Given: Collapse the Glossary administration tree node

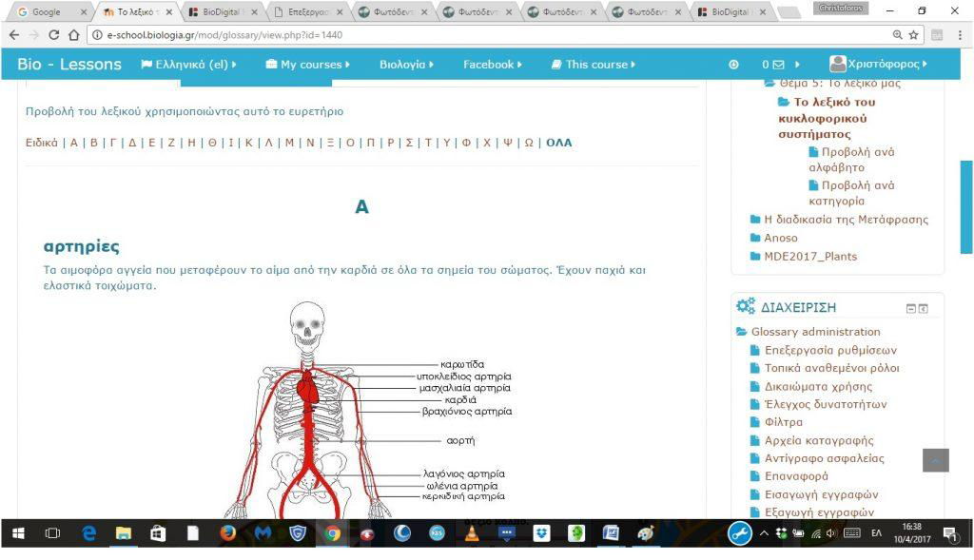Looking at the screenshot, I should pos(742,332).
